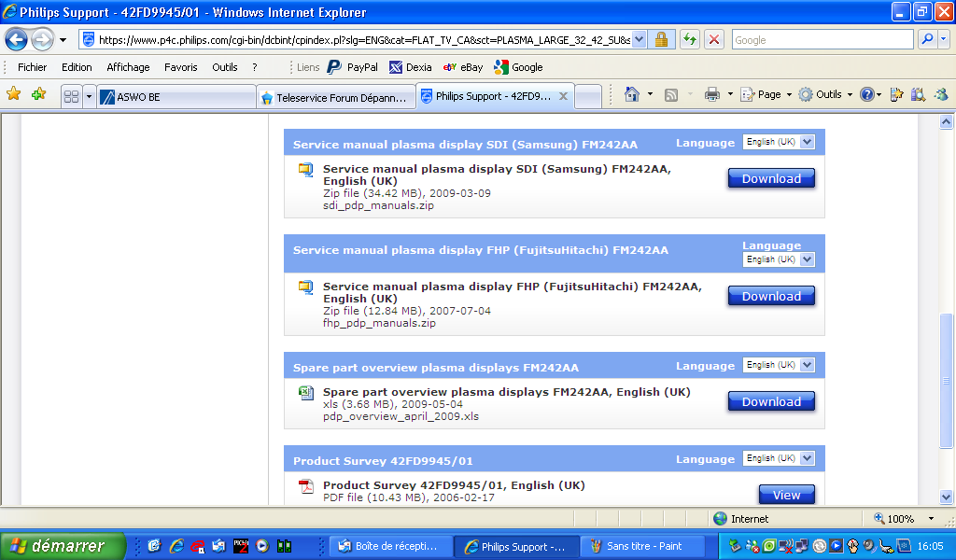Open the eBay favorite link
The image size is (956, 560).
[x=463, y=67]
